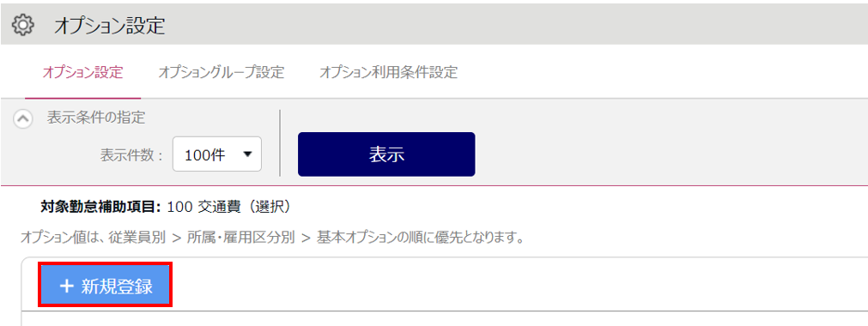Click the オプション設定 page title in the header
868x326 pixels.
110,26
